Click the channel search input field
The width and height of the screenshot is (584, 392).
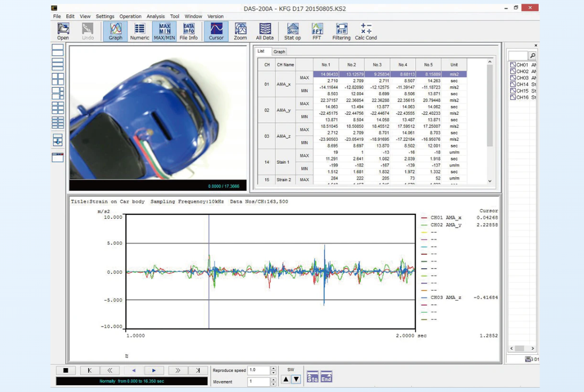[517, 56]
